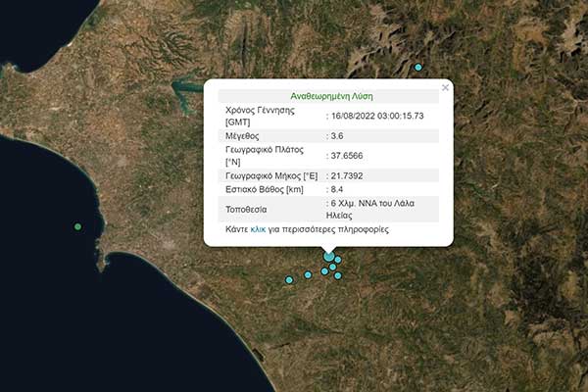Click the focal depth value 8.4
This screenshot has width=588, height=392.
click(338, 189)
